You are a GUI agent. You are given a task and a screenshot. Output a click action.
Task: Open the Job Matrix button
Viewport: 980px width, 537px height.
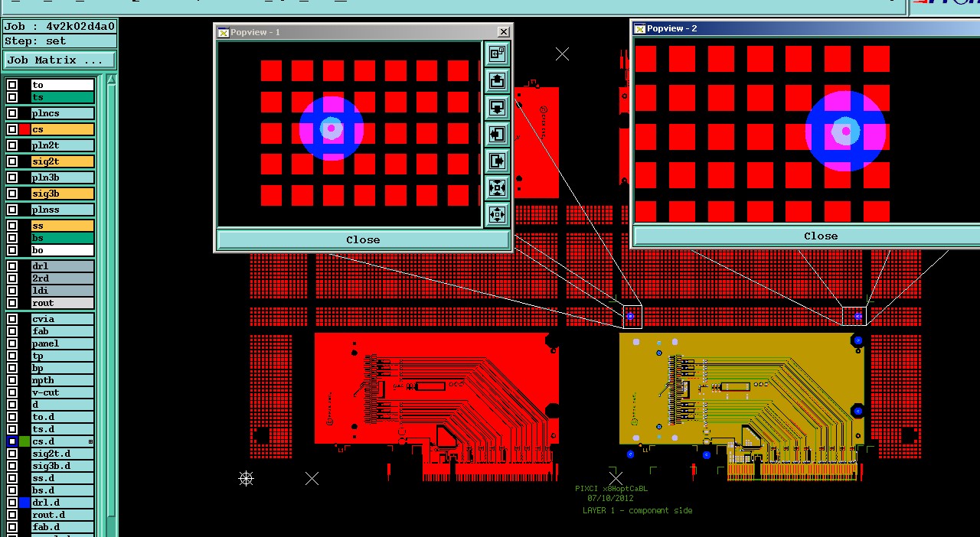[x=60, y=60]
